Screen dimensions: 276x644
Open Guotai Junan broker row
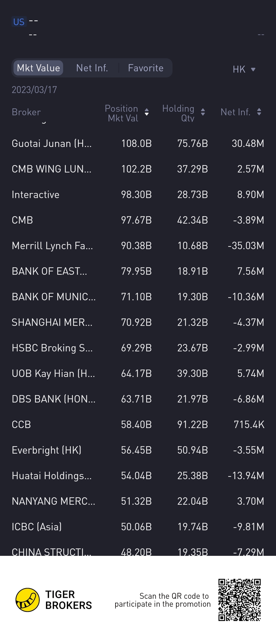138,143
